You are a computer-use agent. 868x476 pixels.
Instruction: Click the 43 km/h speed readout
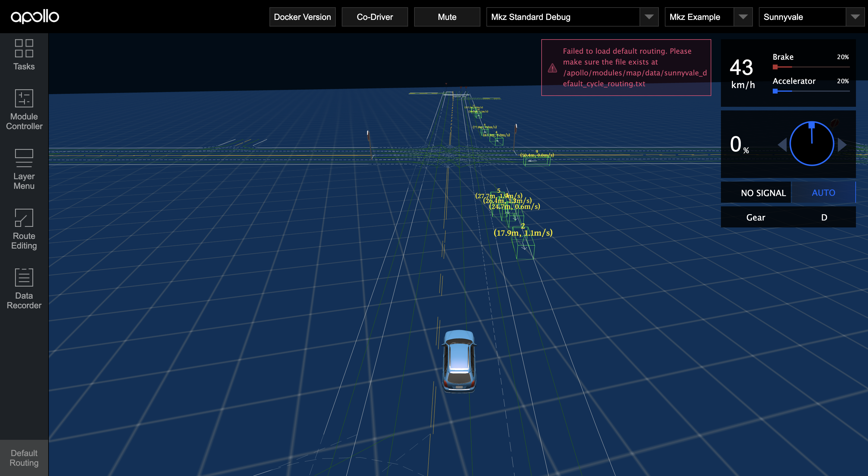click(742, 74)
